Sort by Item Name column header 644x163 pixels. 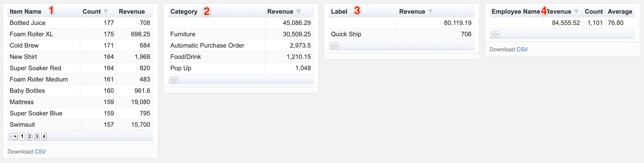(x=25, y=12)
